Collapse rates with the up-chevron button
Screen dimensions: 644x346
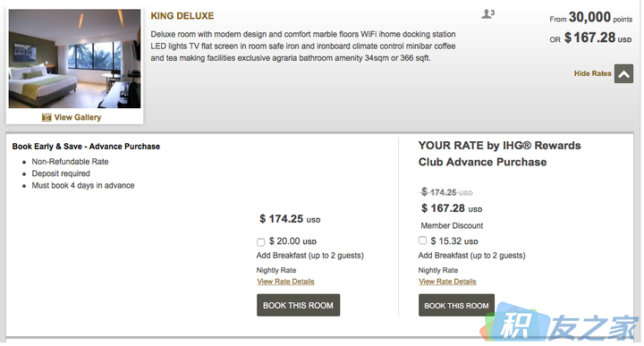click(623, 74)
